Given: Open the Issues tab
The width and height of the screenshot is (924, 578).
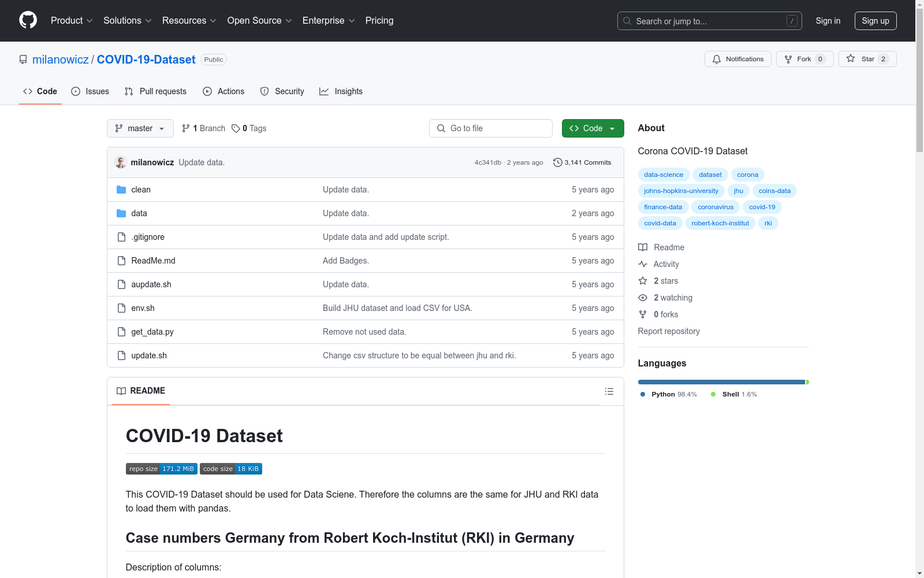Looking at the screenshot, I should point(90,91).
